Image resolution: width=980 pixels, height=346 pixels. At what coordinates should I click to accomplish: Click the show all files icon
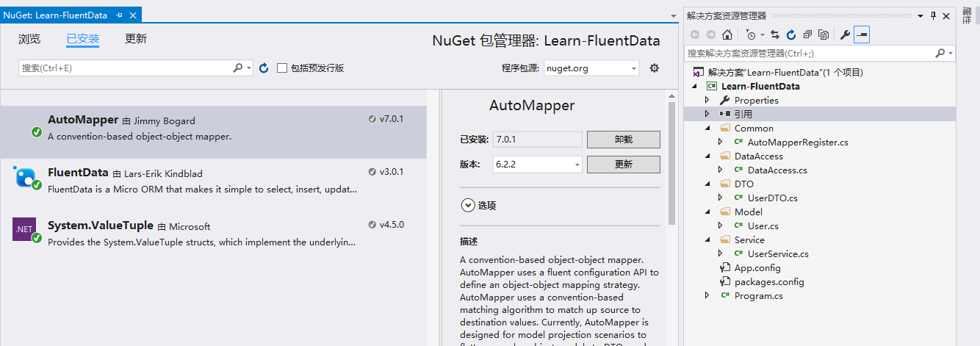(x=824, y=35)
